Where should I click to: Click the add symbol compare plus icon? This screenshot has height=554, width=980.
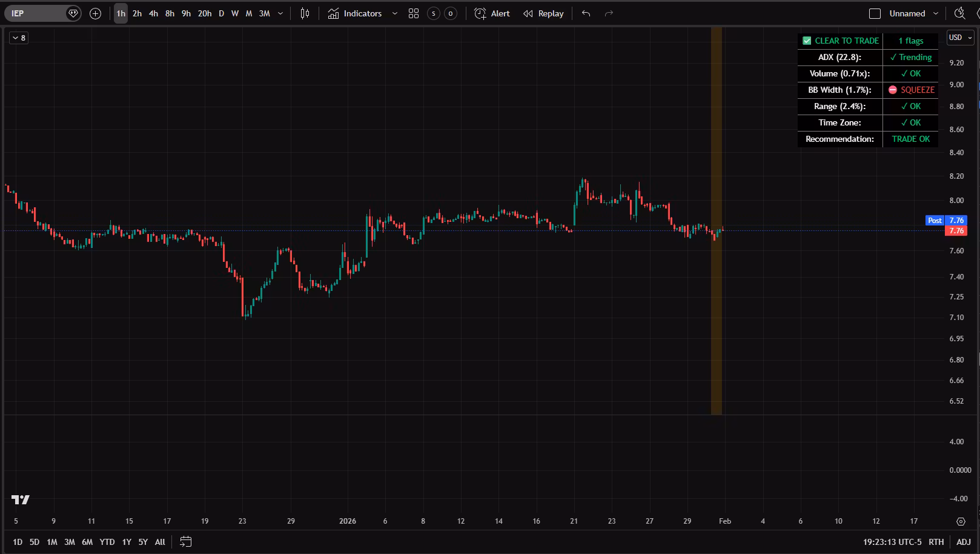(95, 13)
